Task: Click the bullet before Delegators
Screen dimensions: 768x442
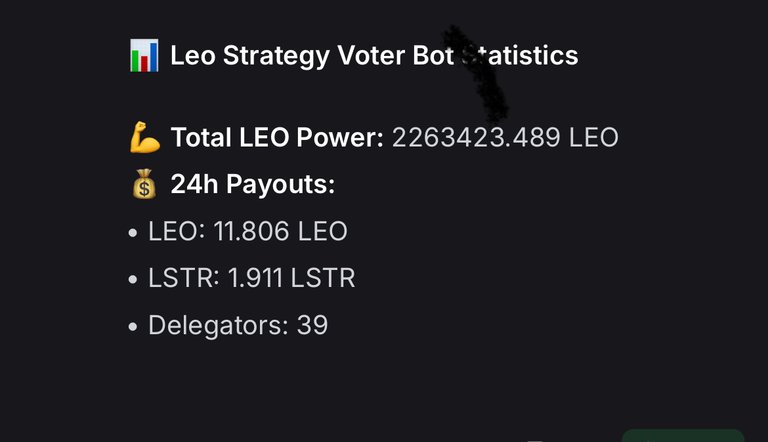Action: [x=133, y=326]
